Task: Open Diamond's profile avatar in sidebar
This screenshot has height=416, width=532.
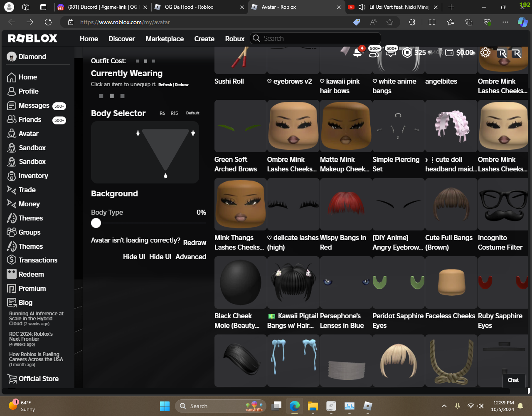Action: point(12,57)
